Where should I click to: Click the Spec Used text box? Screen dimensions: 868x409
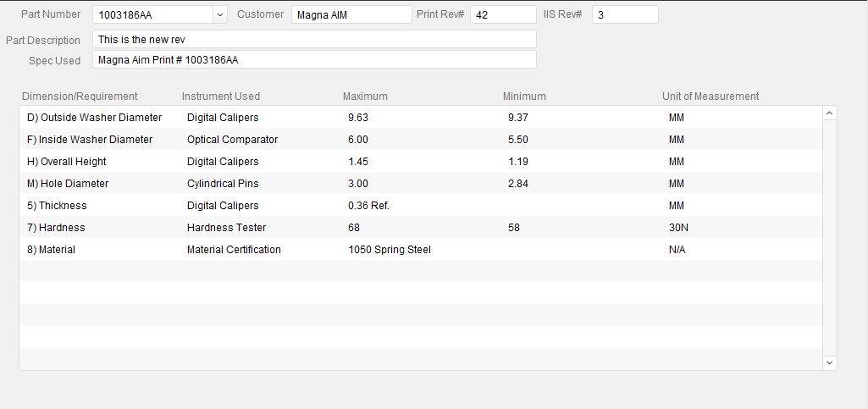point(313,59)
